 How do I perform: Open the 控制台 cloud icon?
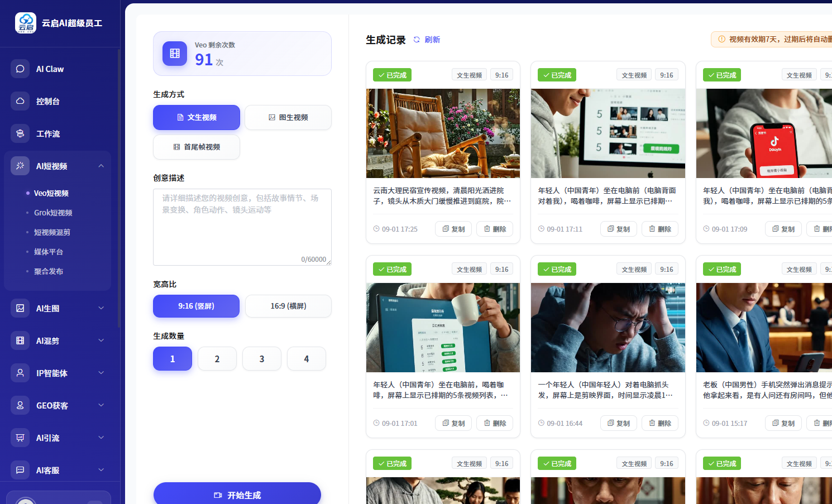point(20,101)
